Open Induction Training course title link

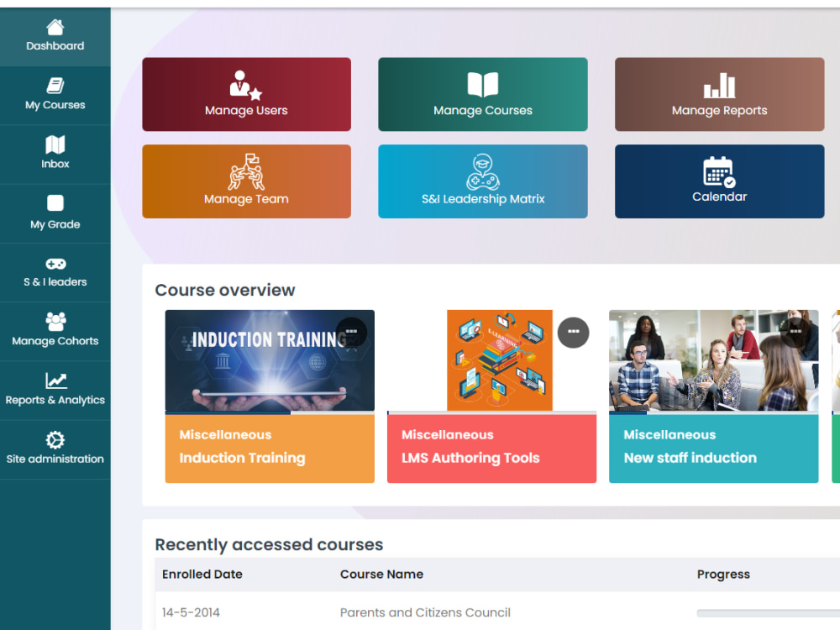tap(242, 458)
